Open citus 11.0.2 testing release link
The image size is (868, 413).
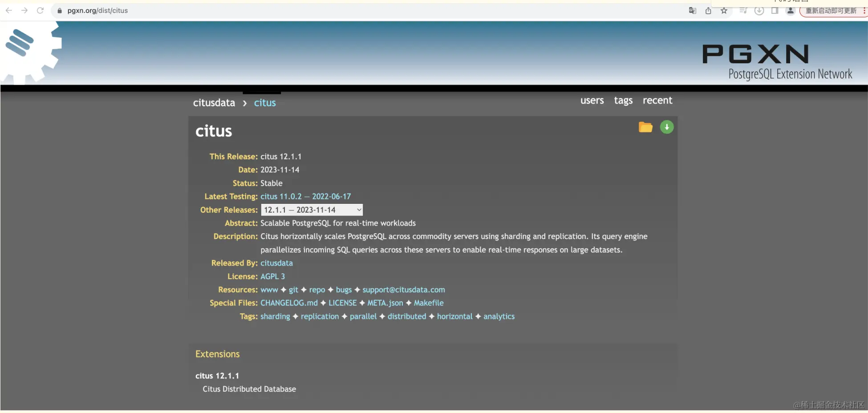click(305, 196)
